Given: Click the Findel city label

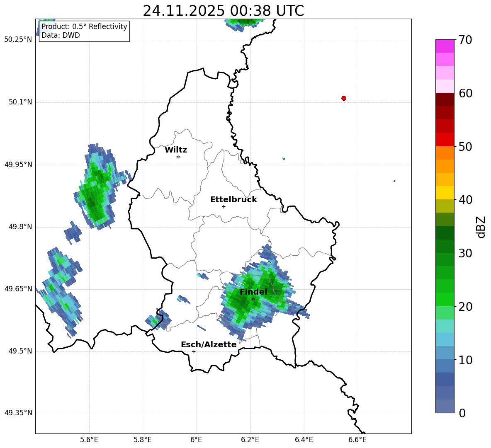Looking at the screenshot, I should click(253, 292).
